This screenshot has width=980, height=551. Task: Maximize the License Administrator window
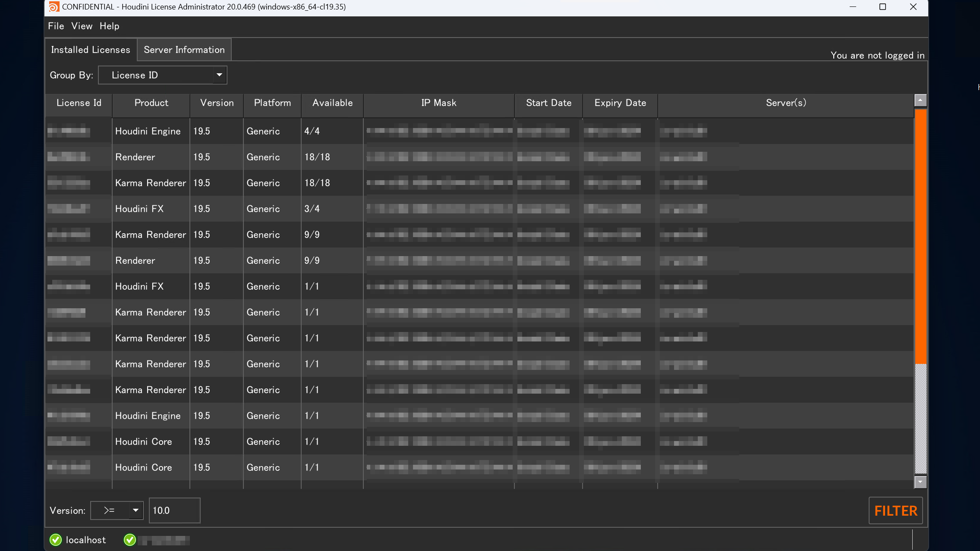(883, 7)
